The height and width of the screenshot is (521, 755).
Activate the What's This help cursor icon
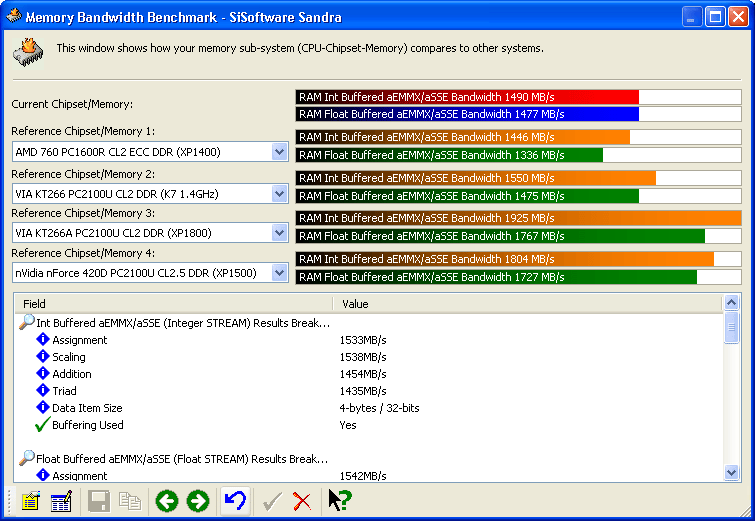point(340,500)
